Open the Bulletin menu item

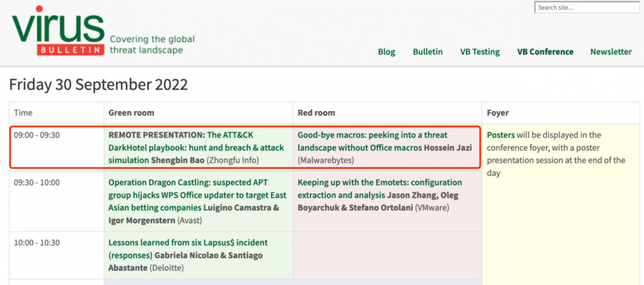click(x=428, y=52)
